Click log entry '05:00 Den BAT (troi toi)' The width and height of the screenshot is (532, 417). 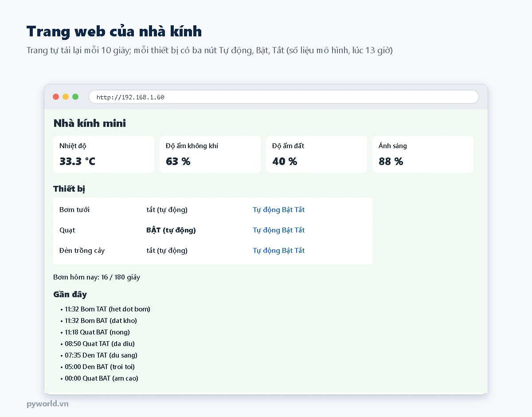pos(100,367)
